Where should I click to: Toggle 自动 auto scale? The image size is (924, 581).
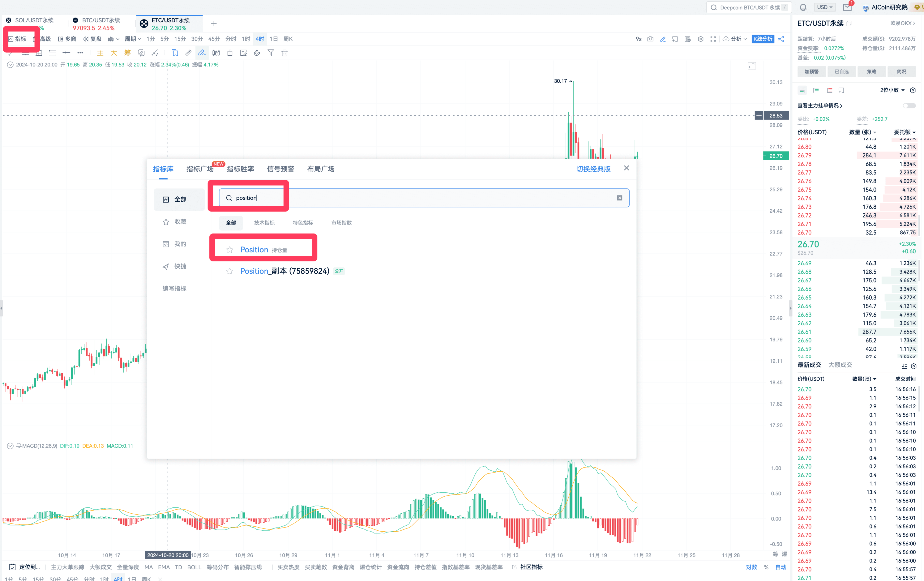[781, 567]
